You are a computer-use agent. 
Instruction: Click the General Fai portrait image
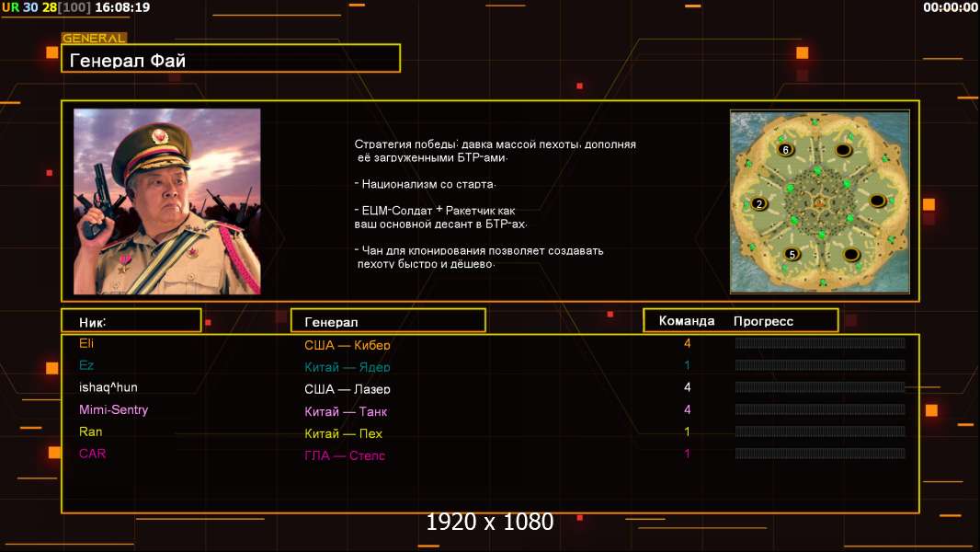click(x=167, y=201)
